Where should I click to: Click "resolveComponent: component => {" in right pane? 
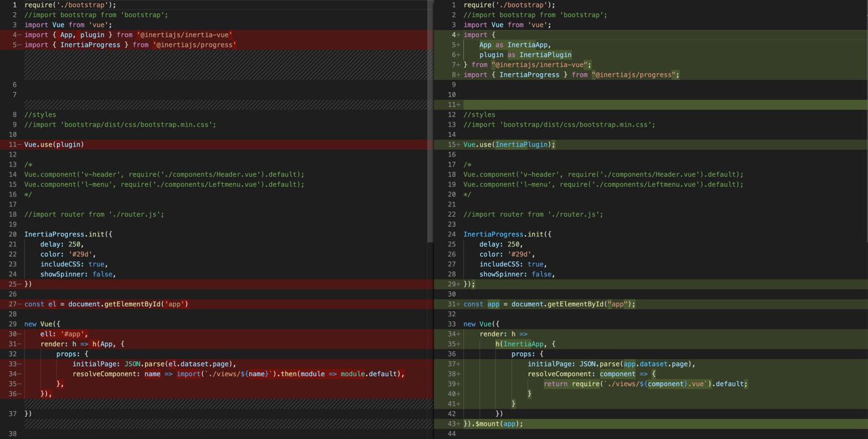[592, 374]
